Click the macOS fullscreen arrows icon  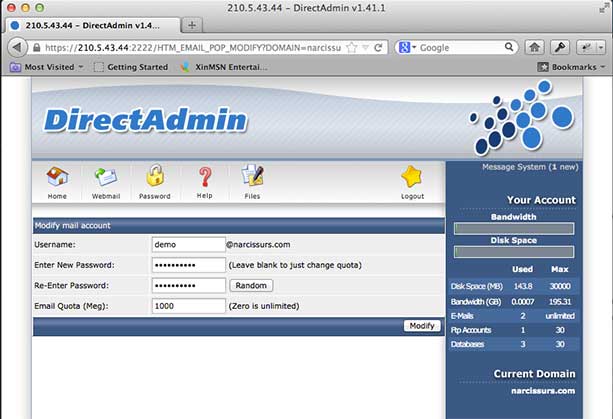(x=604, y=8)
